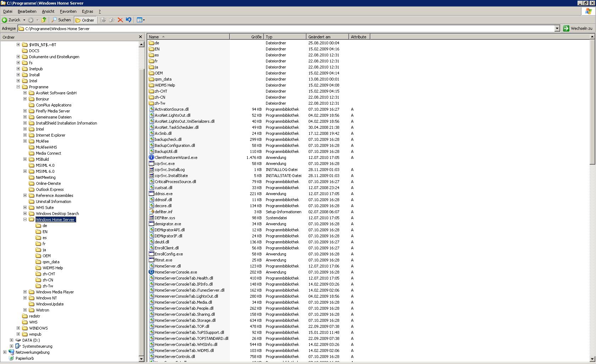Open the Bearbeiten menu
Screen dimensions: 596x364
tap(27, 11)
